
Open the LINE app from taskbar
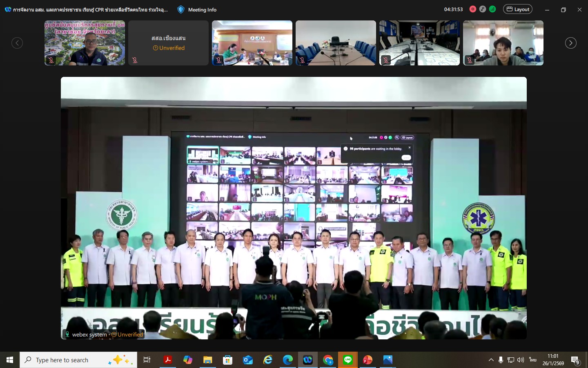348,360
